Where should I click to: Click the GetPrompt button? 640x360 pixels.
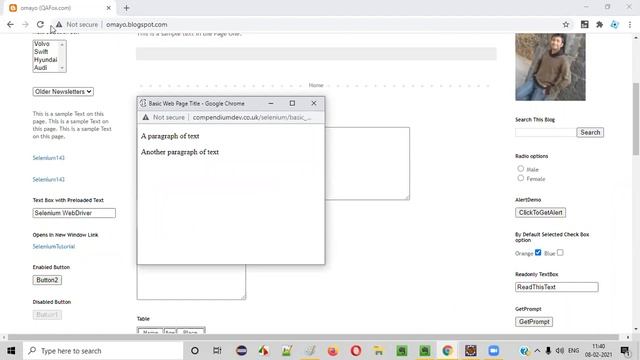534,322
